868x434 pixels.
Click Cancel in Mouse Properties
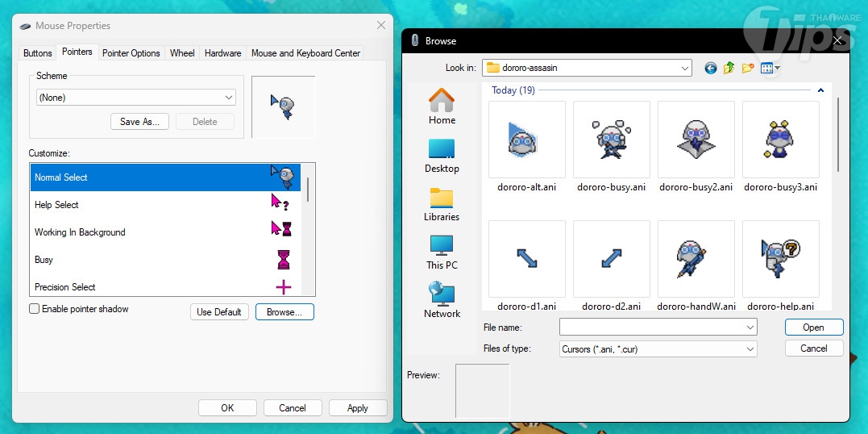293,408
